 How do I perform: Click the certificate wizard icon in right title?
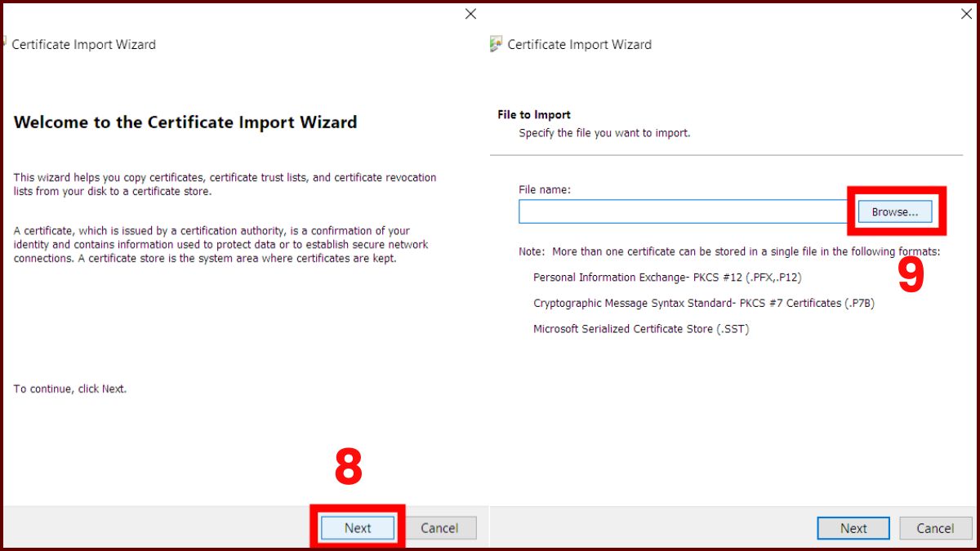coord(496,44)
